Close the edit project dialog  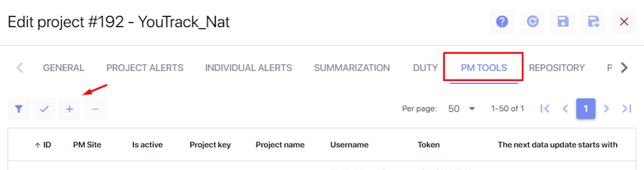(624, 22)
